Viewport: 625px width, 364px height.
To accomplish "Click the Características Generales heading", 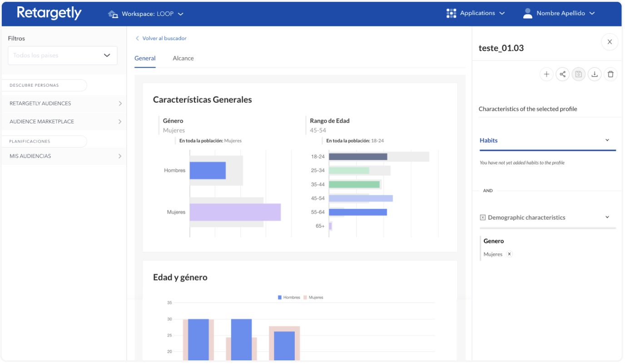I will [x=203, y=100].
